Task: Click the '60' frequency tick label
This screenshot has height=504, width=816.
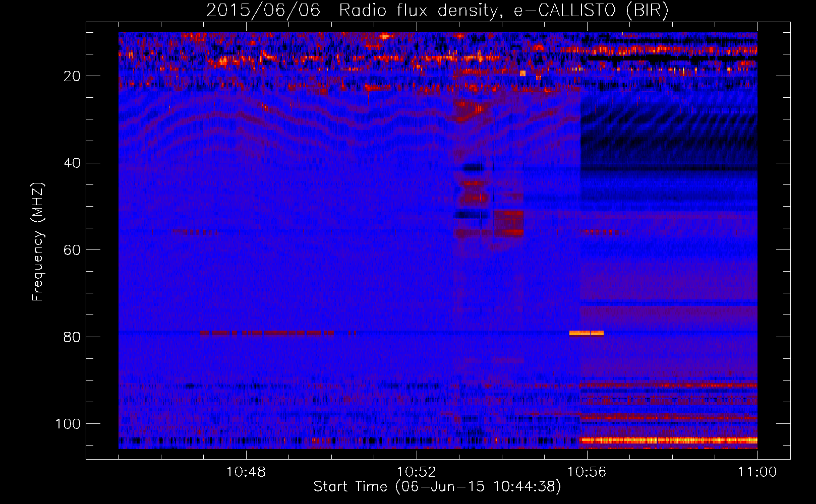Action: coord(73,250)
